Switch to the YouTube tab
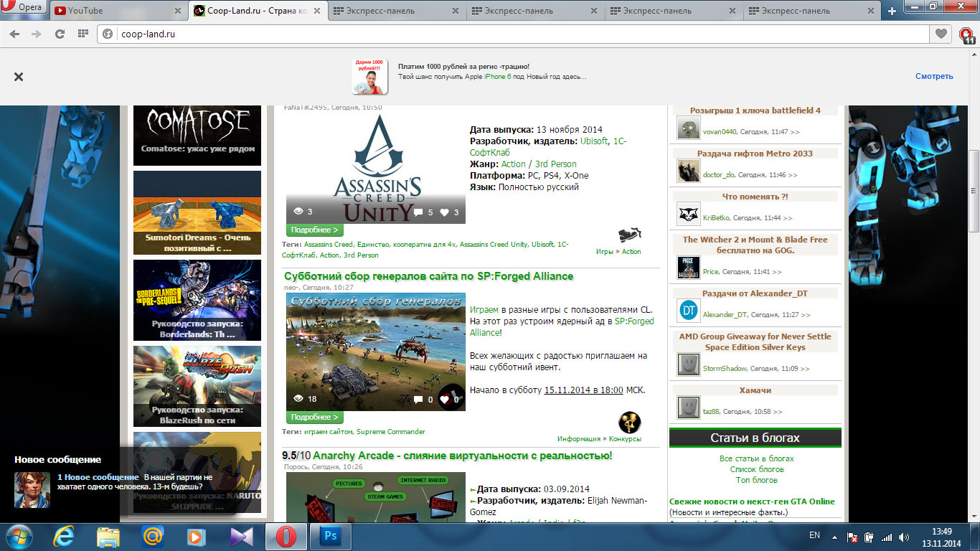The width and height of the screenshot is (980, 551). tap(118, 11)
